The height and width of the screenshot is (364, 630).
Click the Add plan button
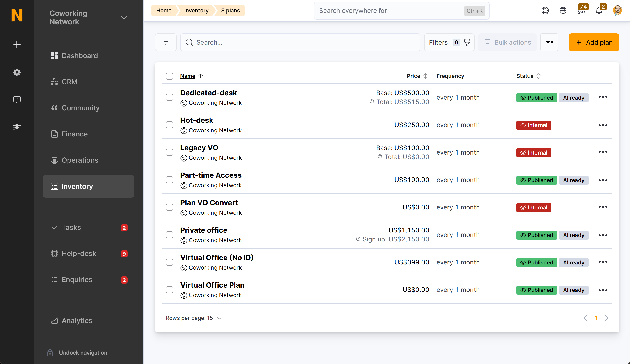coord(593,43)
